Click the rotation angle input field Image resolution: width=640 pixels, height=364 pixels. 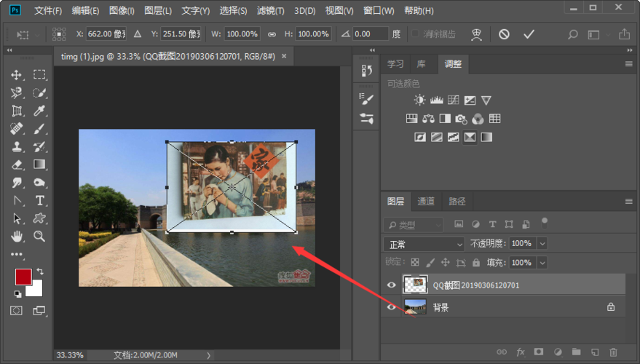pyautogui.click(x=369, y=34)
